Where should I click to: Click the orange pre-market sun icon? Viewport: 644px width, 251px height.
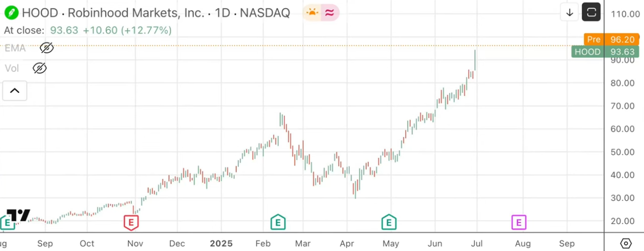coord(312,13)
